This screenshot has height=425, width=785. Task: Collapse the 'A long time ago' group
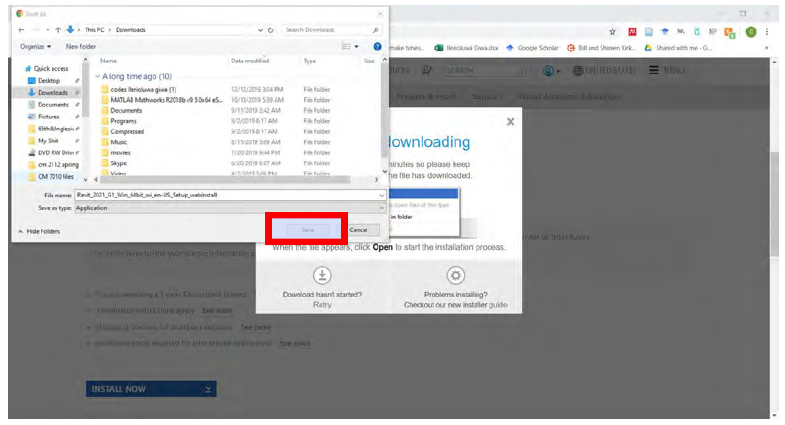[98, 76]
